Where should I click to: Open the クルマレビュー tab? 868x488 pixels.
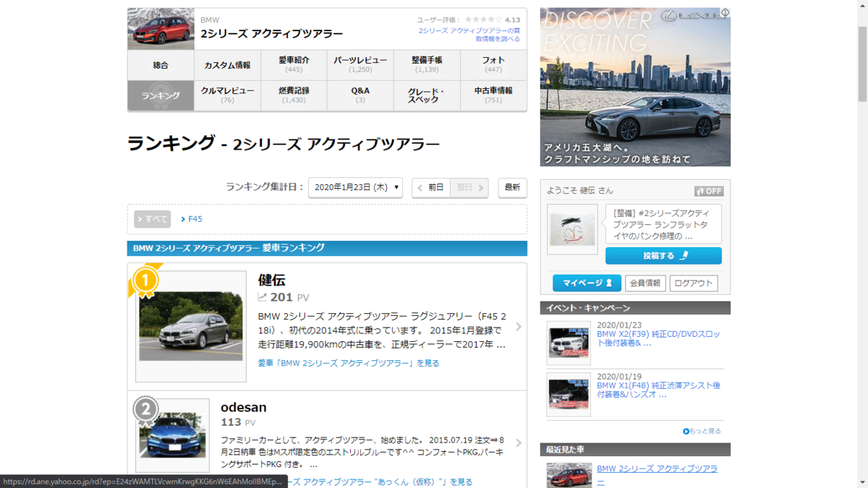pyautogui.click(x=227, y=95)
